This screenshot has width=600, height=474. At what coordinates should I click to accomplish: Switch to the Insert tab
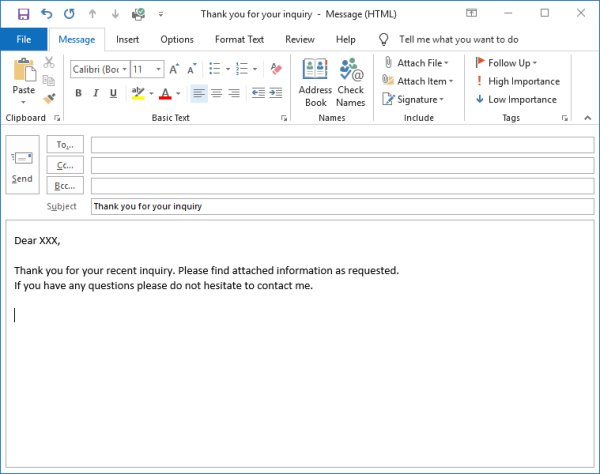click(x=127, y=39)
